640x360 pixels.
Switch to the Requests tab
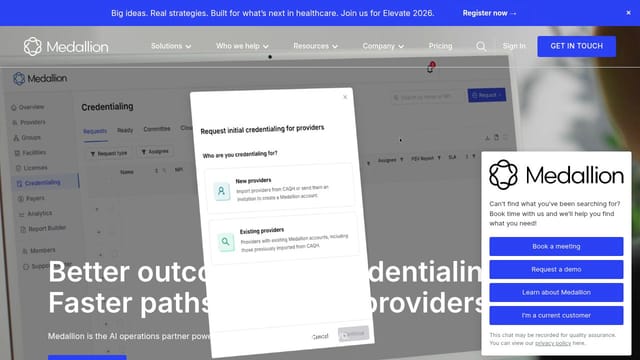tap(95, 131)
